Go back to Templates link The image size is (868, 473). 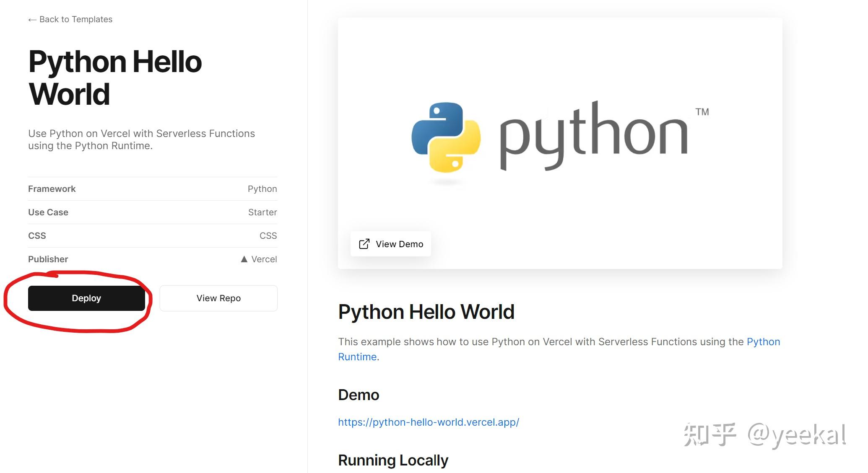click(75, 19)
